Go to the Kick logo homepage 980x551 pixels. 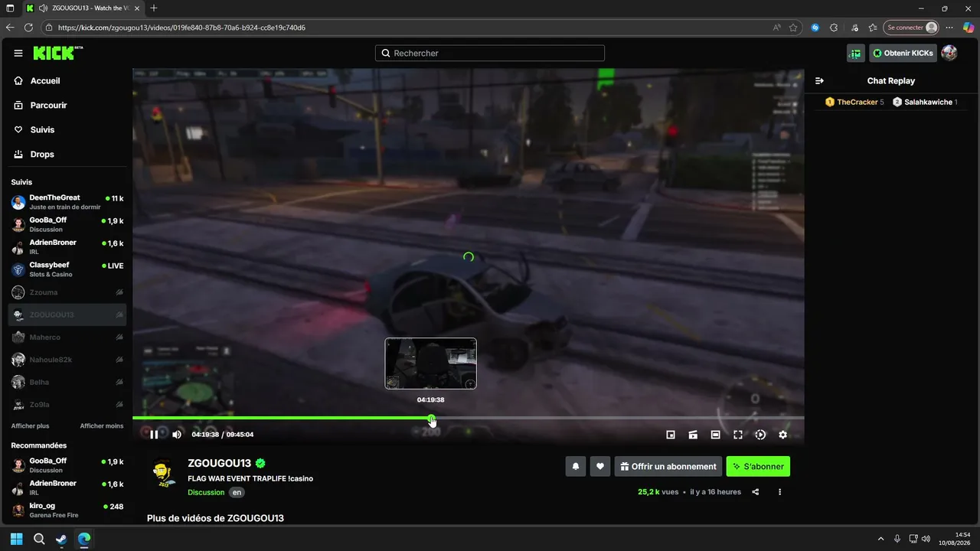[x=58, y=53]
